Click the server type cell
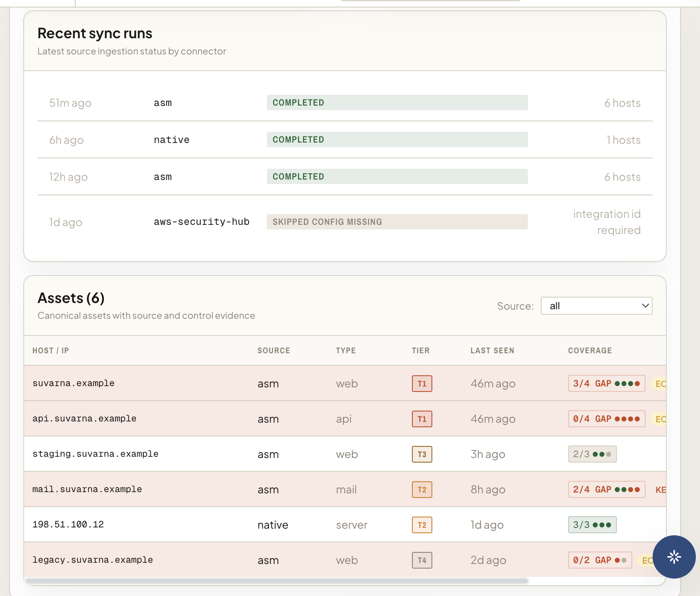 (352, 525)
